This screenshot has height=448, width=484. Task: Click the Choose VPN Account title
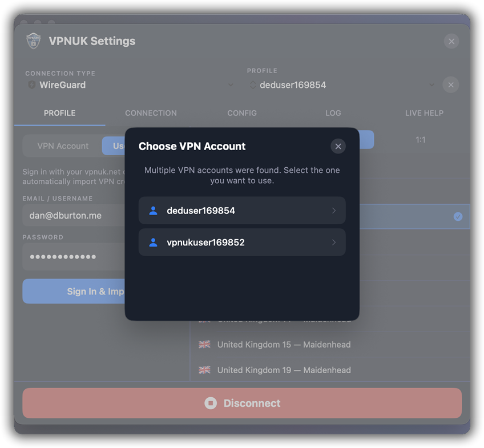click(x=192, y=146)
